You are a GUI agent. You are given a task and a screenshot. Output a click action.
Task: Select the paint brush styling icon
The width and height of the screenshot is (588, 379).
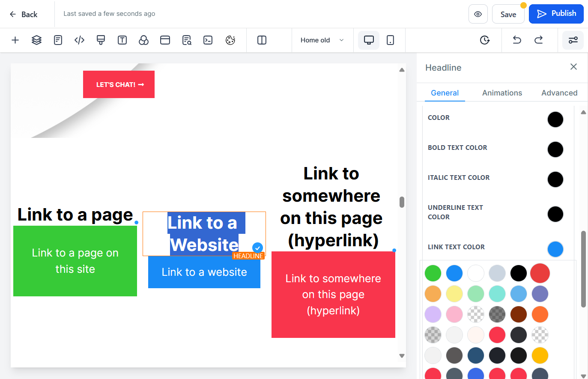pos(101,40)
